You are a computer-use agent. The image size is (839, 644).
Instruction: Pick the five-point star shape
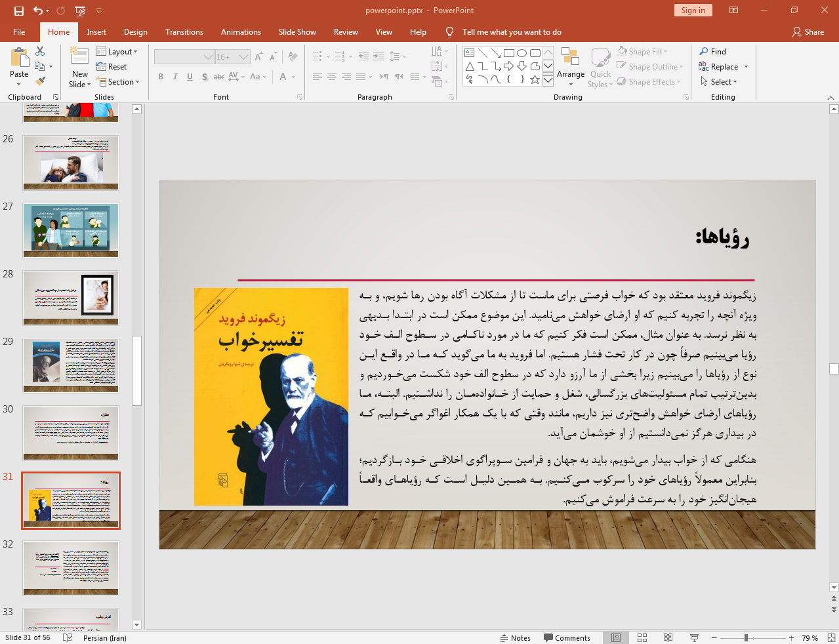535,79
